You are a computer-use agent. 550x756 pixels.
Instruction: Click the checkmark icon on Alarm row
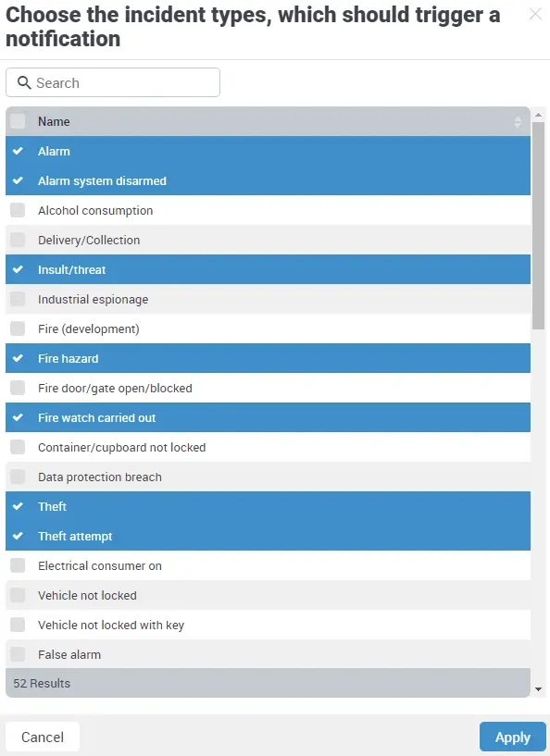pos(18,151)
